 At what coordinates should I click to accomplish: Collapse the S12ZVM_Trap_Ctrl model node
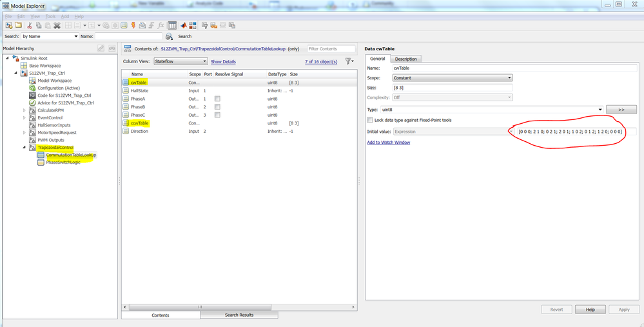[15, 73]
